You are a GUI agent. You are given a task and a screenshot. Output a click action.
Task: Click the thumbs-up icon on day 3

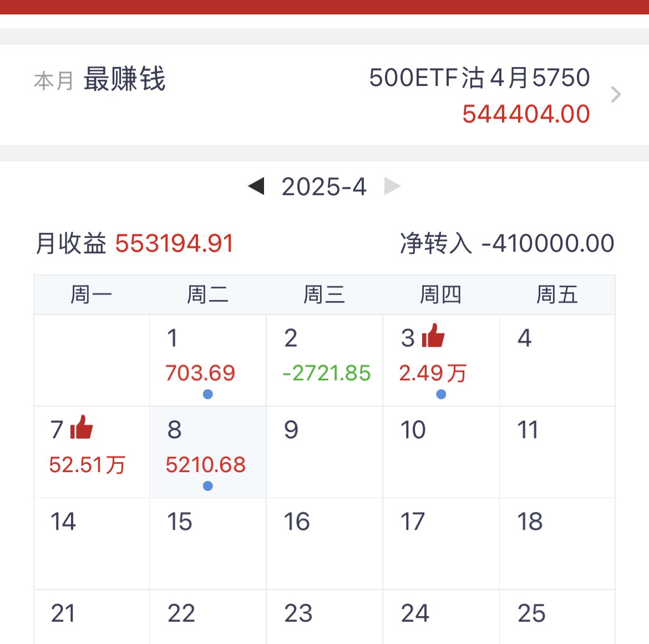[433, 336]
